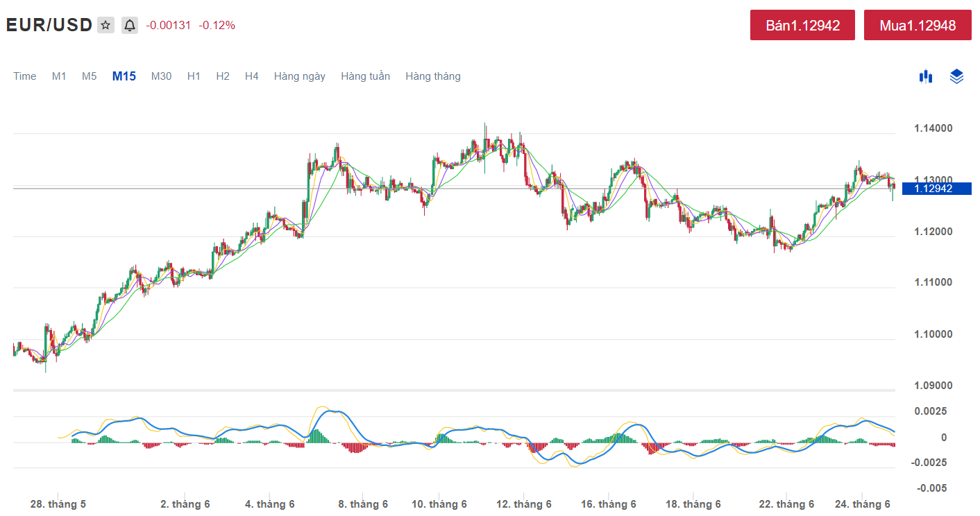Click the Mua 1.12948 buy button
980x516 pixels.
coord(917,26)
